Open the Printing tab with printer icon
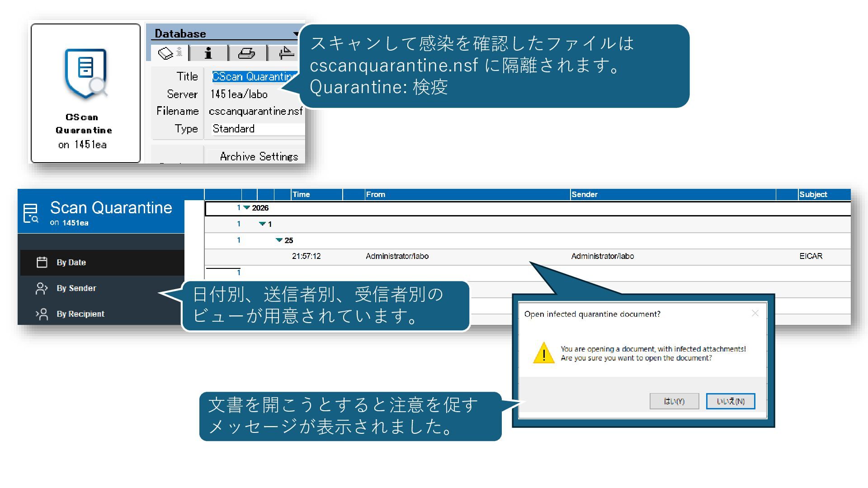Viewport: 868px width, 488px height. [246, 53]
